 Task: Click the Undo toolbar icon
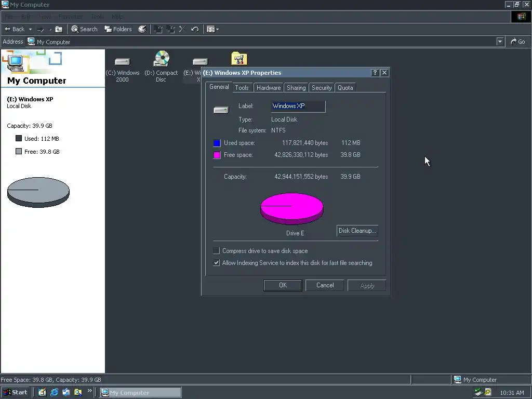pyautogui.click(x=194, y=29)
